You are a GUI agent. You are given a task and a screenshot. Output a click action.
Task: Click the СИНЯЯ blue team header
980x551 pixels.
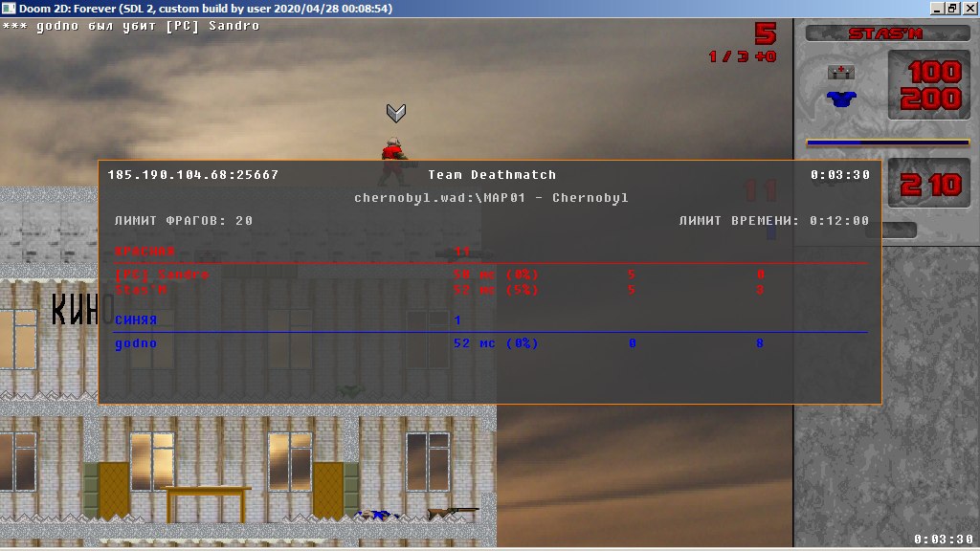click(136, 320)
